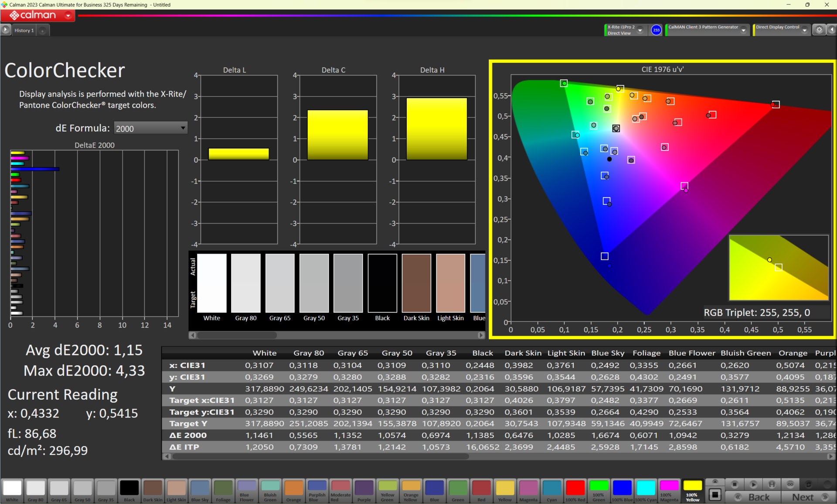Click the data table horizontal scrollbar
The width and height of the screenshot is (837, 504).
click(x=320, y=456)
